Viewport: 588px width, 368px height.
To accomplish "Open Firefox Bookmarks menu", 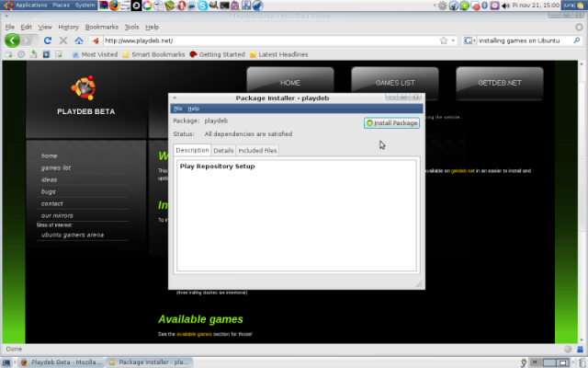I will 102,27.
